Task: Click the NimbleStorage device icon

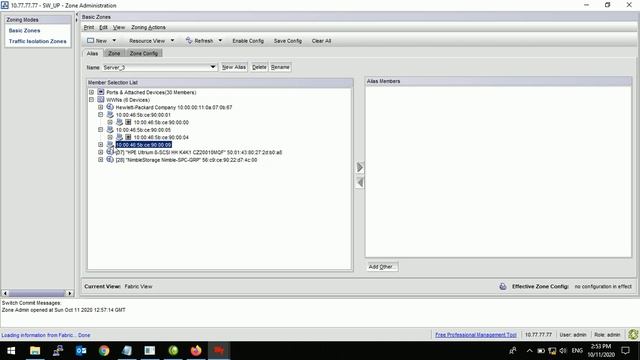Action: (x=110, y=160)
